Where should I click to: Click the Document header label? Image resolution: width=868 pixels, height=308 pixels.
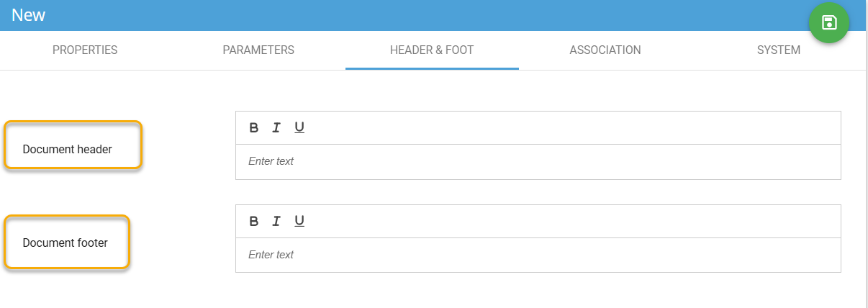[x=68, y=150]
